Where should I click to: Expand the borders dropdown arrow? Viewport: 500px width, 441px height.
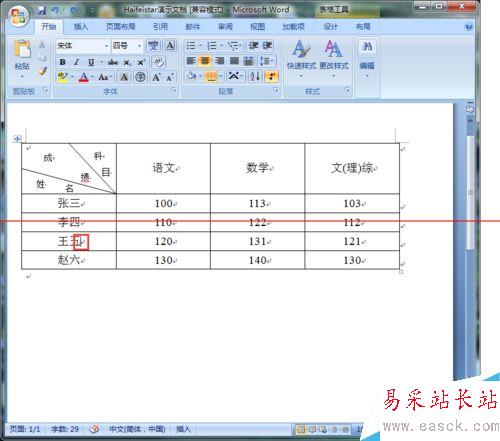click(221, 77)
